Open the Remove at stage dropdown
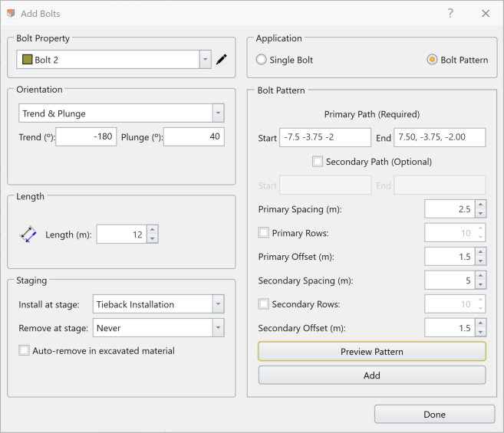Image resolution: width=504 pixels, height=433 pixels. point(218,328)
